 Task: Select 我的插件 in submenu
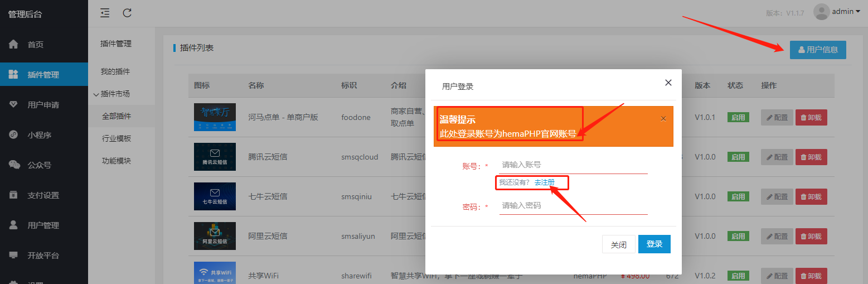tap(115, 72)
